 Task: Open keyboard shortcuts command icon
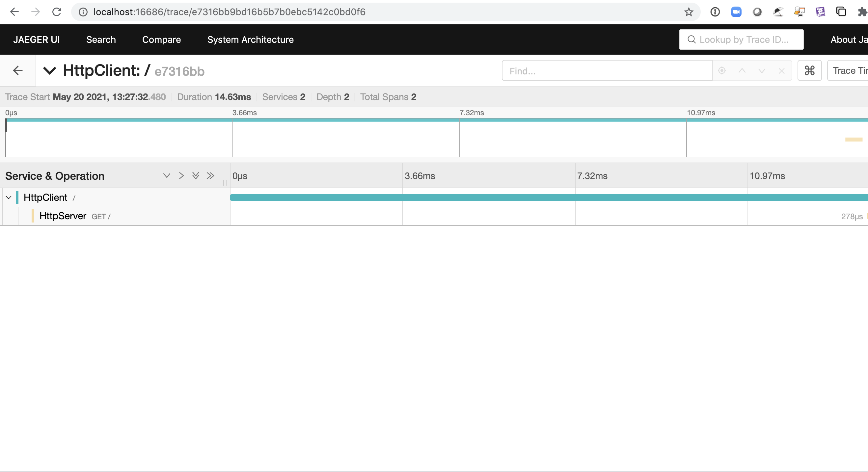(x=809, y=70)
